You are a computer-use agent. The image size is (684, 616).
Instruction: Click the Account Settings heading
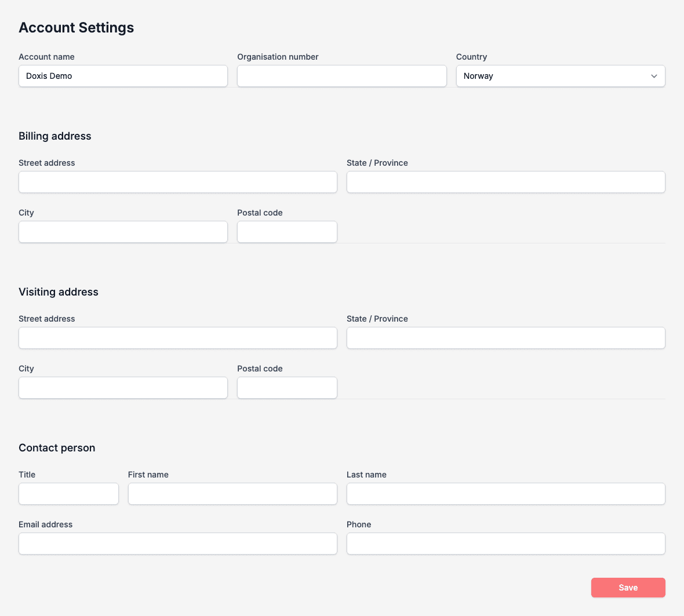[x=77, y=27]
